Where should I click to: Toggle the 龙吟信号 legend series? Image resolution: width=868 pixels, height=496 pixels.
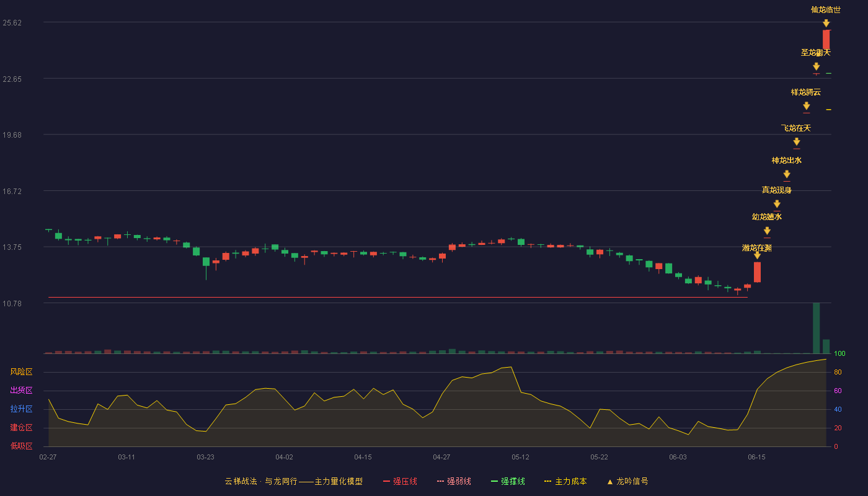pos(627,481)
